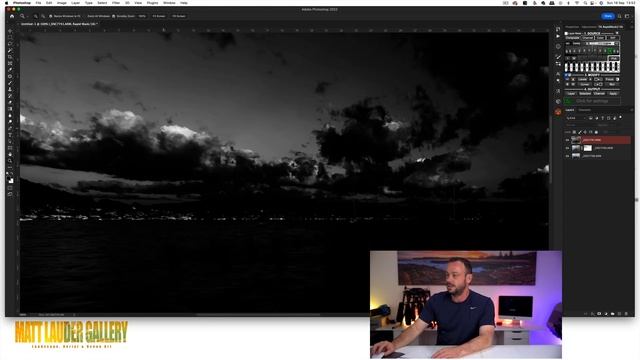Image resolution: width=640 pixels, height=360 pixels.
Task: Select the Clone Stamp tool
Action: [x=10, y=89]
